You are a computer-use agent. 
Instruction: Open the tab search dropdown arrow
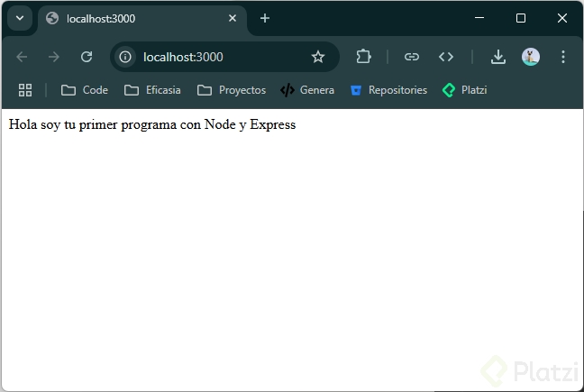(x=20, y=18)
